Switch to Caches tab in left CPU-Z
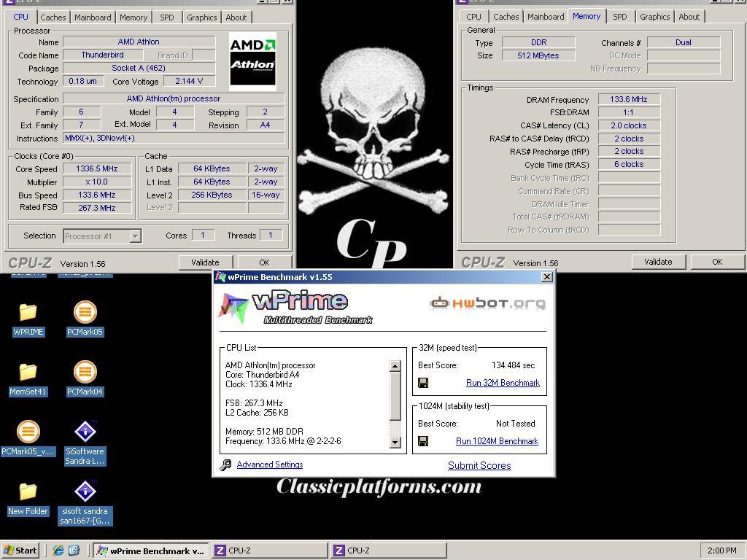Image resolution: width=747 pixels, height=560 pixels. [x=53, y=17]
